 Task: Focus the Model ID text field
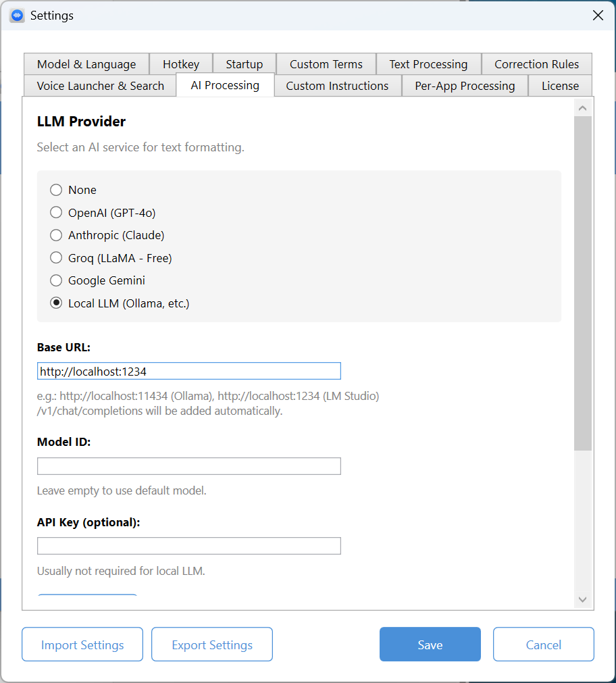click(x=189, y=466)
